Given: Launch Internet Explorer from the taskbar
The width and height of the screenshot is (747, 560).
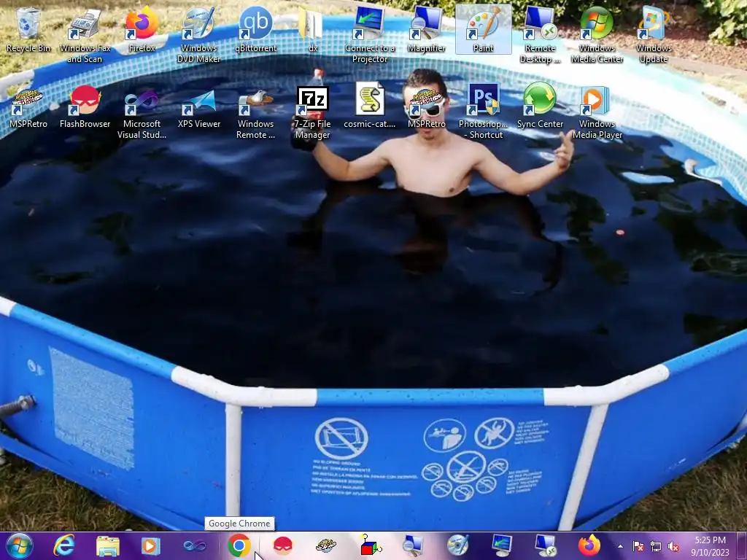Looking at the screenshot, I should coord(64,545).
